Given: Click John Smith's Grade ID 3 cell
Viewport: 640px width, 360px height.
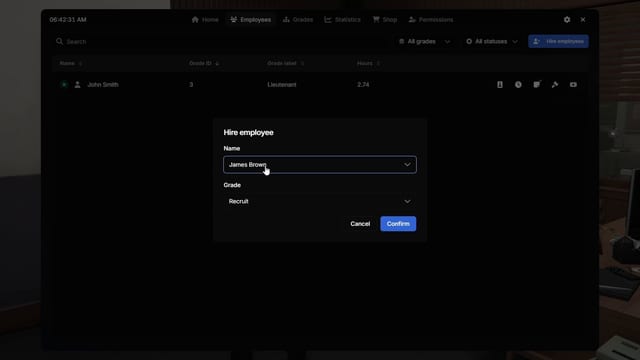Looking at the screenshot, I should click(191, 84).
